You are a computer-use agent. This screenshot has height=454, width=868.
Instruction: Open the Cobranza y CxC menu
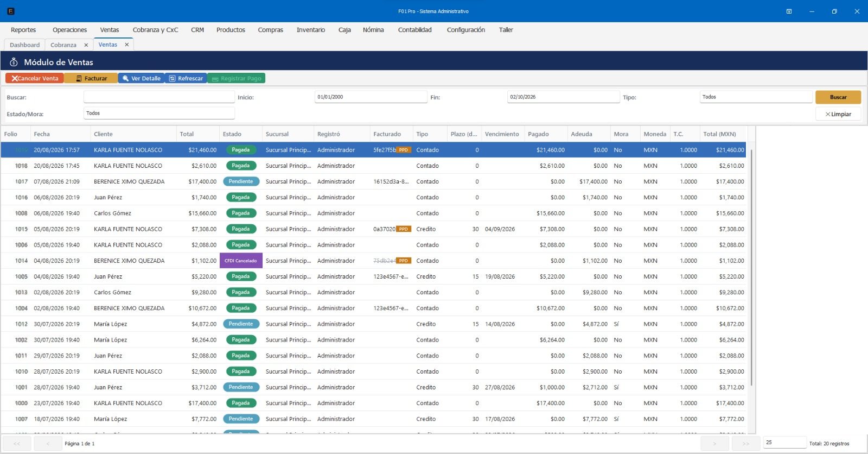pyautogui.click(x=155, y=30)
